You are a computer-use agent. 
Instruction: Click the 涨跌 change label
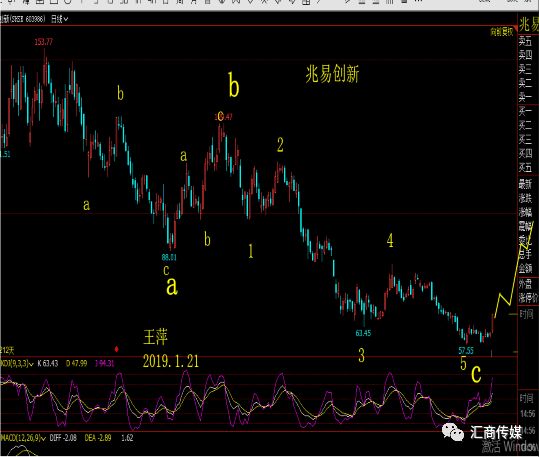pyautogui.click(x=526, y=198)
